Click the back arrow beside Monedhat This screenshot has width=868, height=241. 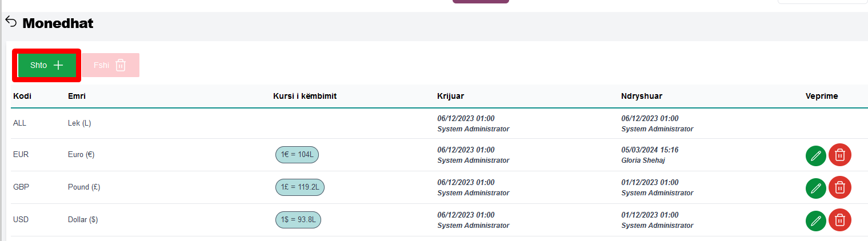pos(11,22)
